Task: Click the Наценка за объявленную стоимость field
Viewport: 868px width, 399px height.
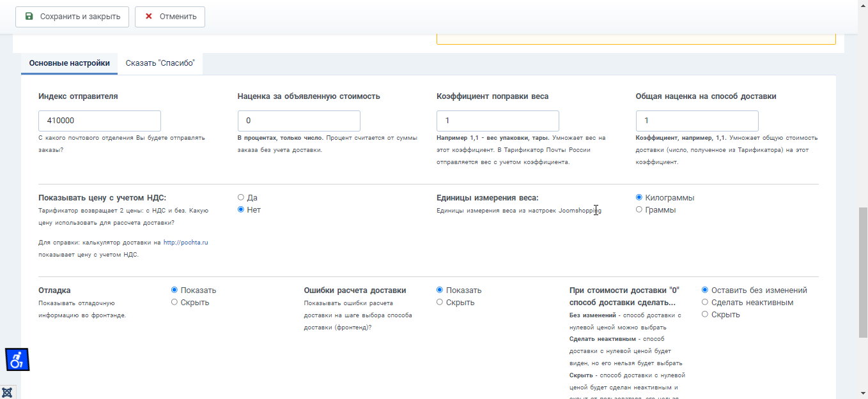Action: pyautogui.click(x=299, y=121)
